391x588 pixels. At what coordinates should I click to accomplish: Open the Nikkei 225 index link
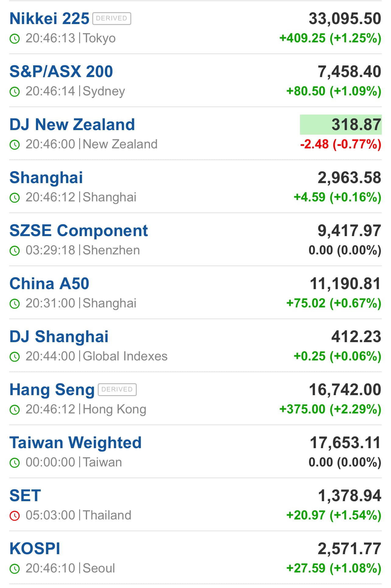[x=49, y=19]
